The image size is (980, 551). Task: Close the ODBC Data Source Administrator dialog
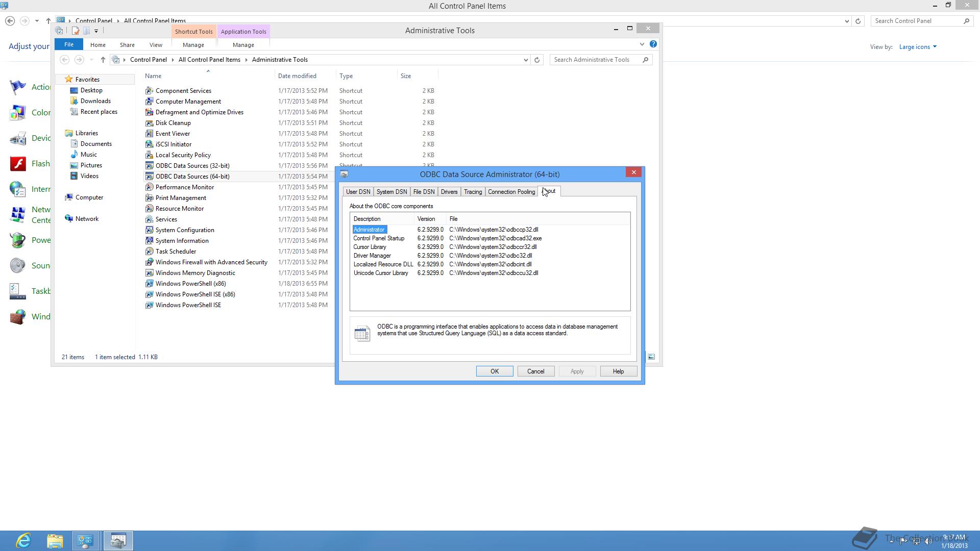(x=634, y=172)
